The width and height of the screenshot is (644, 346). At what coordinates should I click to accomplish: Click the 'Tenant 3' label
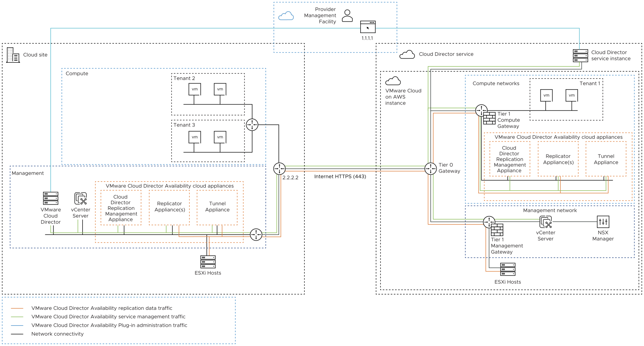coord(184,125)
